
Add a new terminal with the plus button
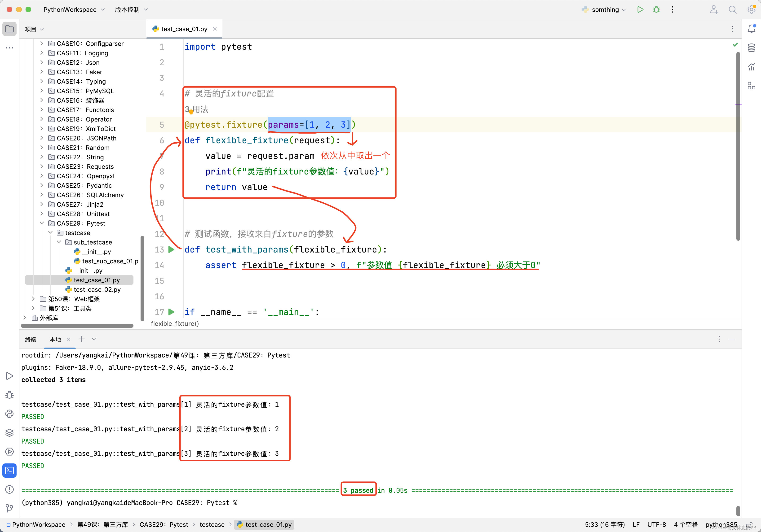(81, 339)
